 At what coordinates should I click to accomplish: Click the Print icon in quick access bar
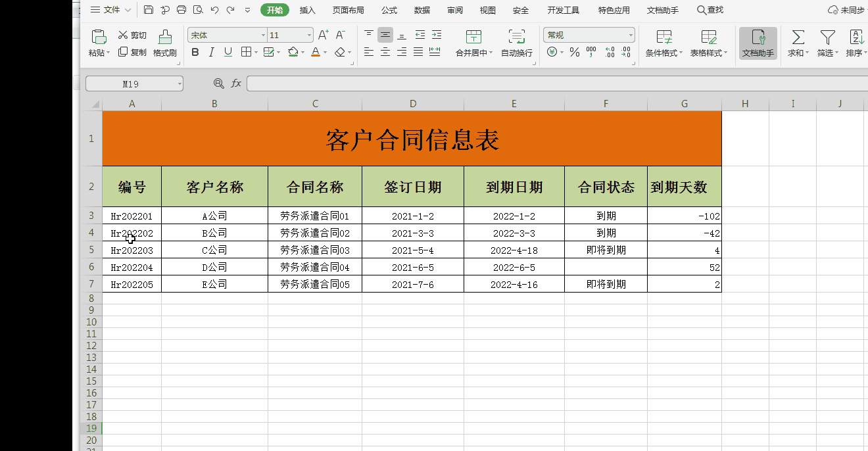pos(181,10)
